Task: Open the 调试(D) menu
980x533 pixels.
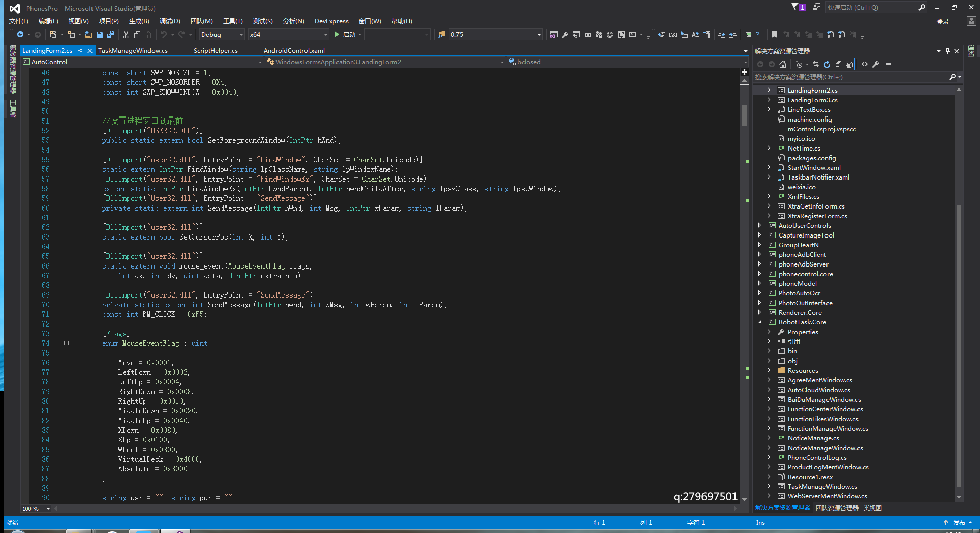Action: coord(169,21)
